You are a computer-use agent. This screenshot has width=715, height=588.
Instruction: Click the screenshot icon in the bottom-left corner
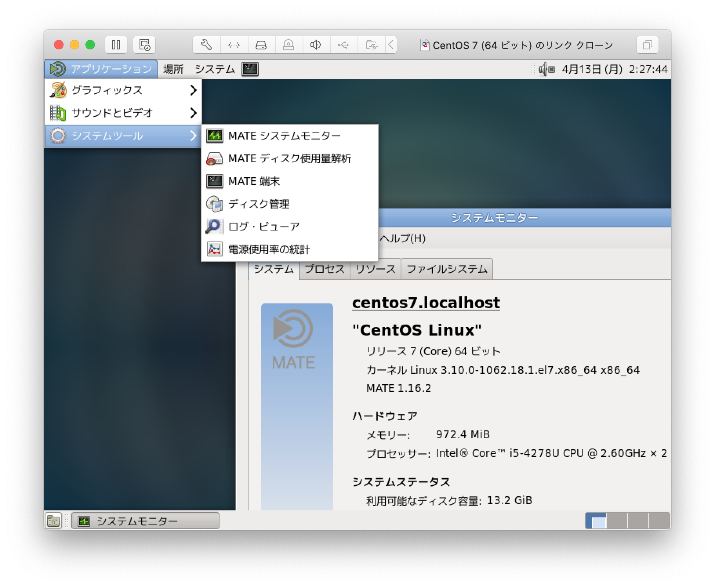coord(54,521)
